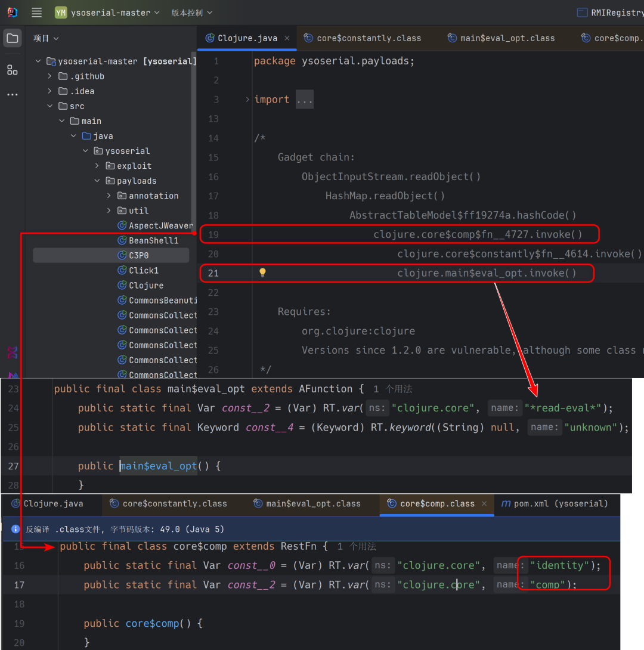Switch to main$eval_opt.class tab in top editor
The width and height of the screenshot is (644, 650).
[x=501, y=38]
